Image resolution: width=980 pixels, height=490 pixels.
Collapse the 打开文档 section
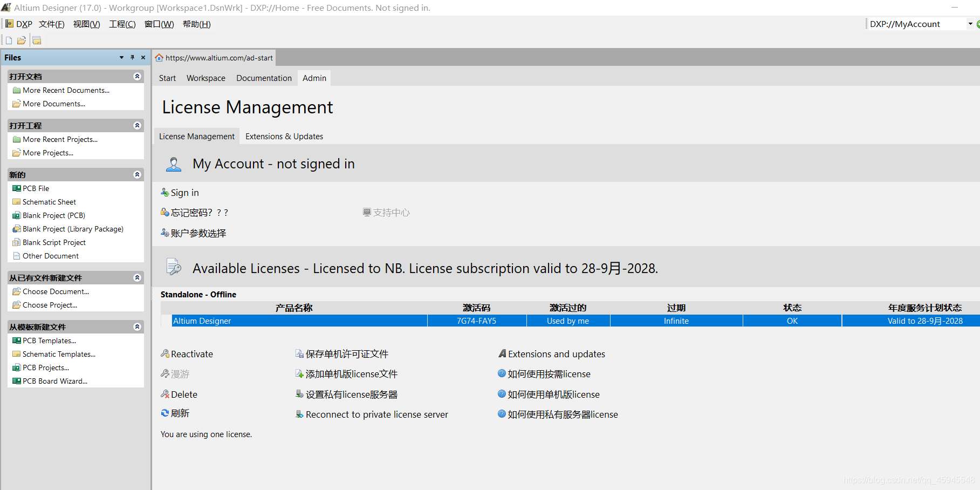pos(137,76)
